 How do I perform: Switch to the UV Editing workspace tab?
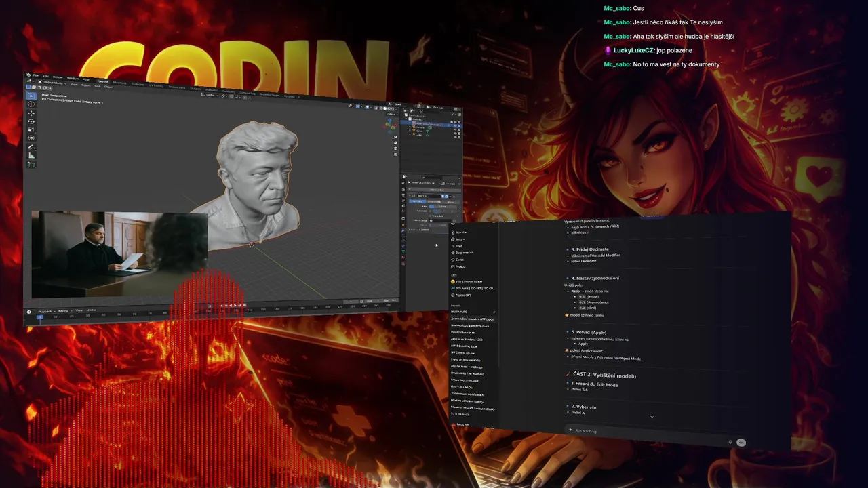(156, 85)
